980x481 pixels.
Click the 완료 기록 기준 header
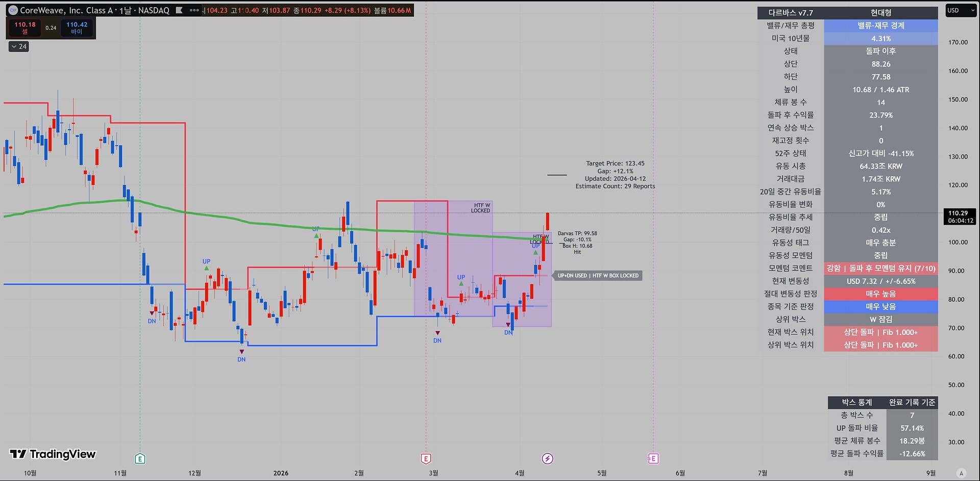point(912,402)
